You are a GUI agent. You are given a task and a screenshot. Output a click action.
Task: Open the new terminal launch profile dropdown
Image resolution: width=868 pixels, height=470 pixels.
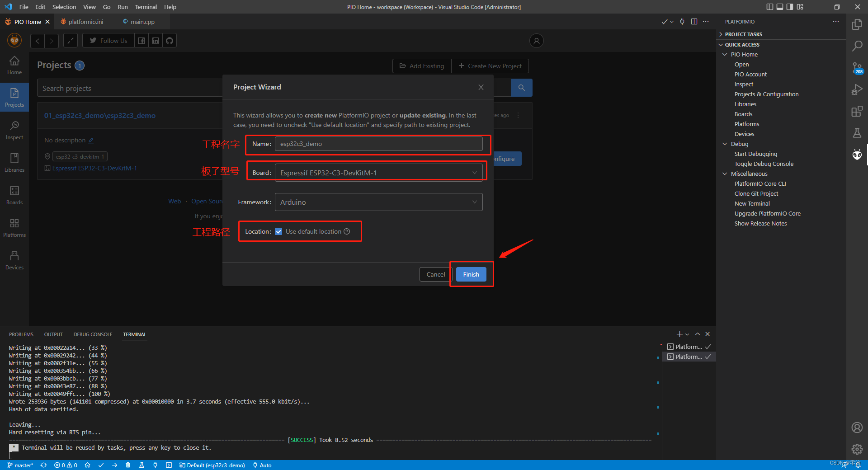pos(687,334)
